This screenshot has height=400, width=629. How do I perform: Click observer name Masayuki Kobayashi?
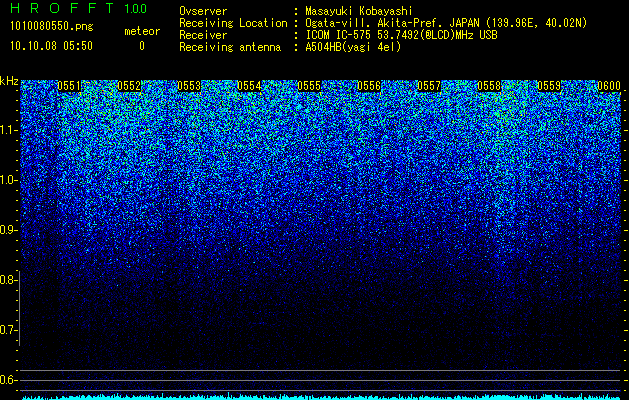click(359, 11)
